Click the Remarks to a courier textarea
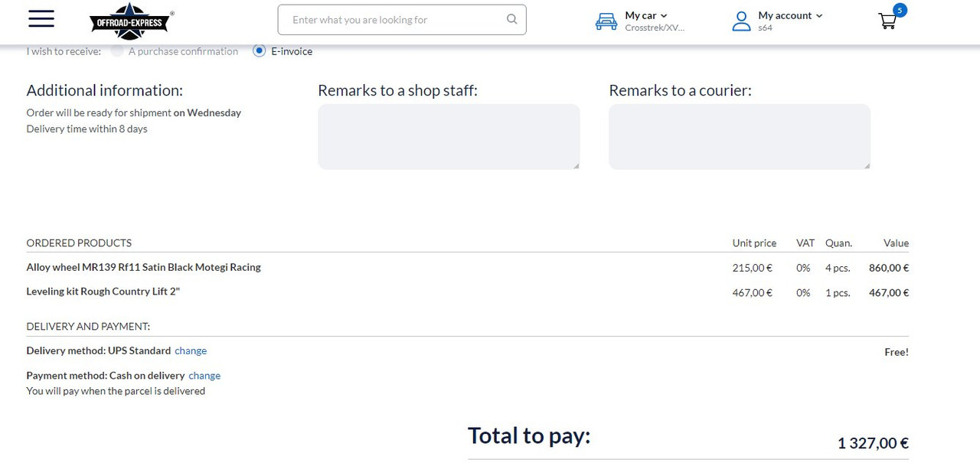 pos(740,137)
